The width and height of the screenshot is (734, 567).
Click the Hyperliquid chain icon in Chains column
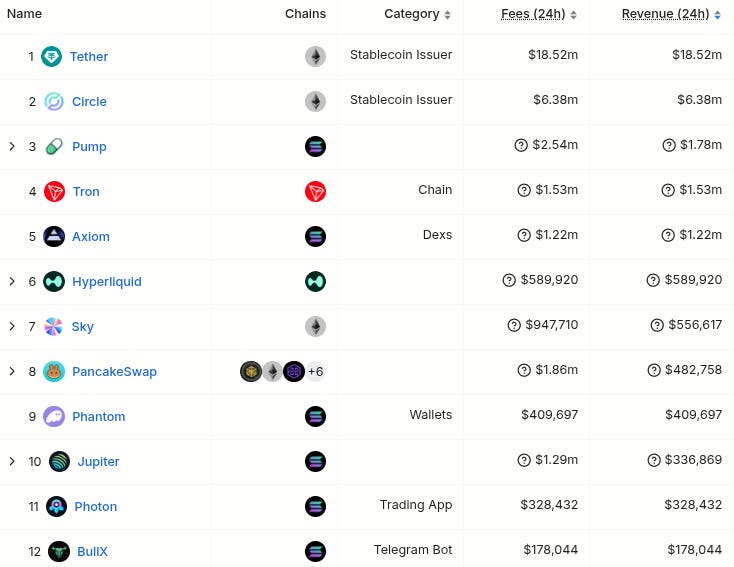(316, 281)
